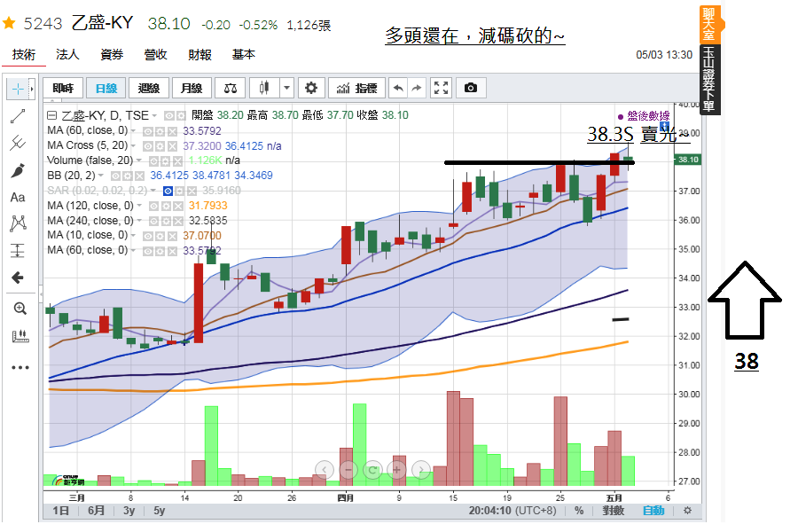Click the undo arrow

(398, 88)
